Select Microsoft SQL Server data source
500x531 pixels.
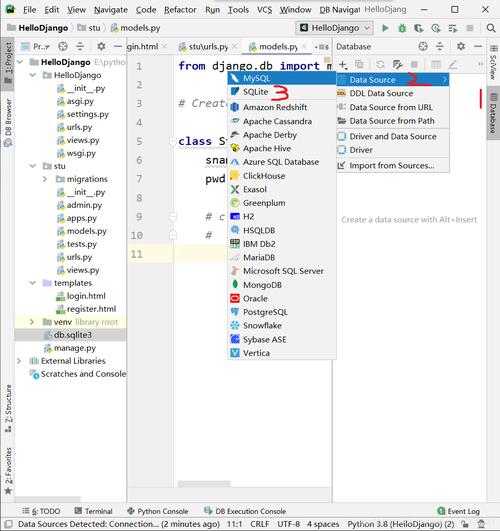click(x=282, y=271)
